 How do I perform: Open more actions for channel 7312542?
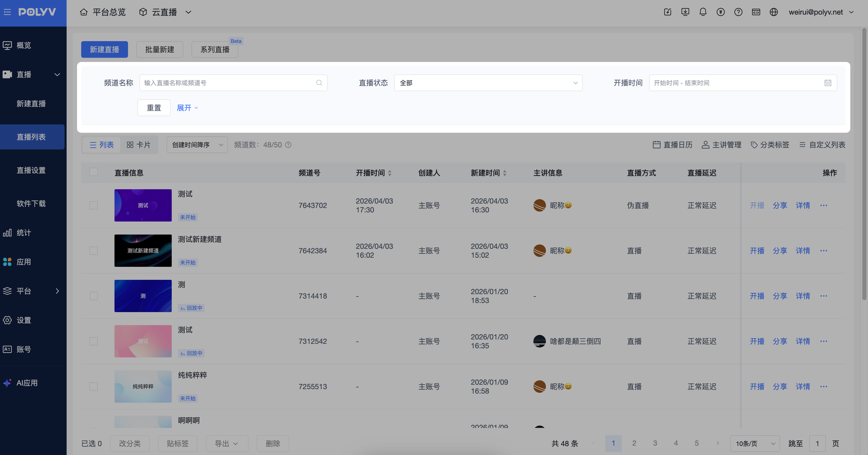(x=824, y=342)
